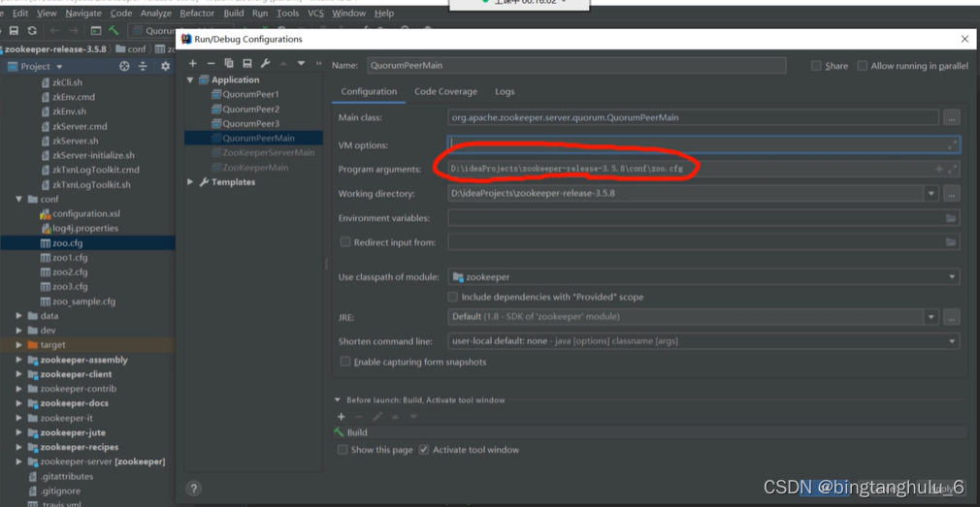Browse JRE with ellipsis button
This screenshot has height=507, width=980.
click(951, 317)
